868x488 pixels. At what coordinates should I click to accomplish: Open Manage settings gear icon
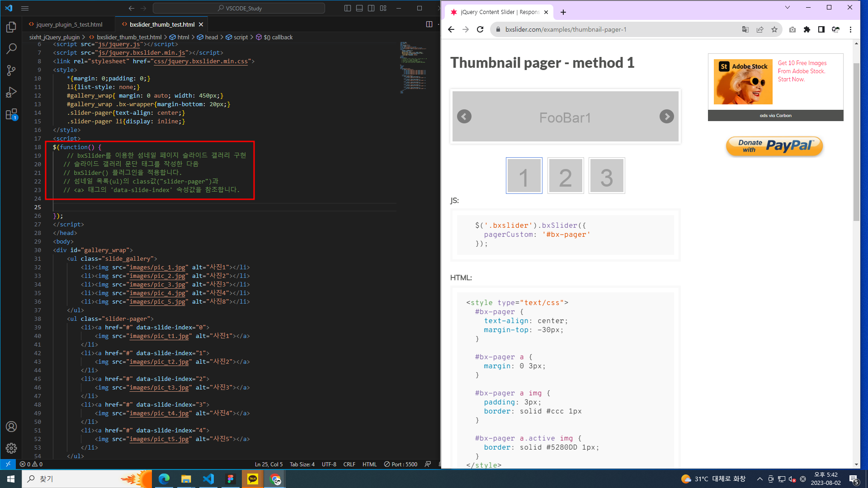pos(11,448)
